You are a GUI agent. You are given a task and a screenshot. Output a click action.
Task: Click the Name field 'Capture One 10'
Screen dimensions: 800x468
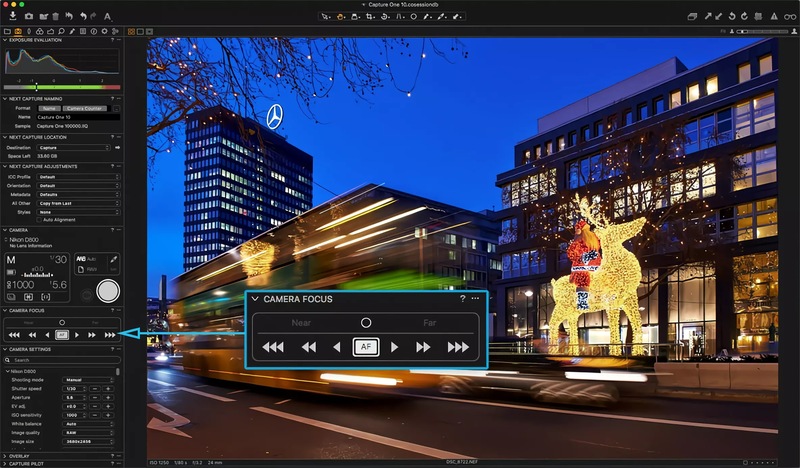[x=79, y=117]
